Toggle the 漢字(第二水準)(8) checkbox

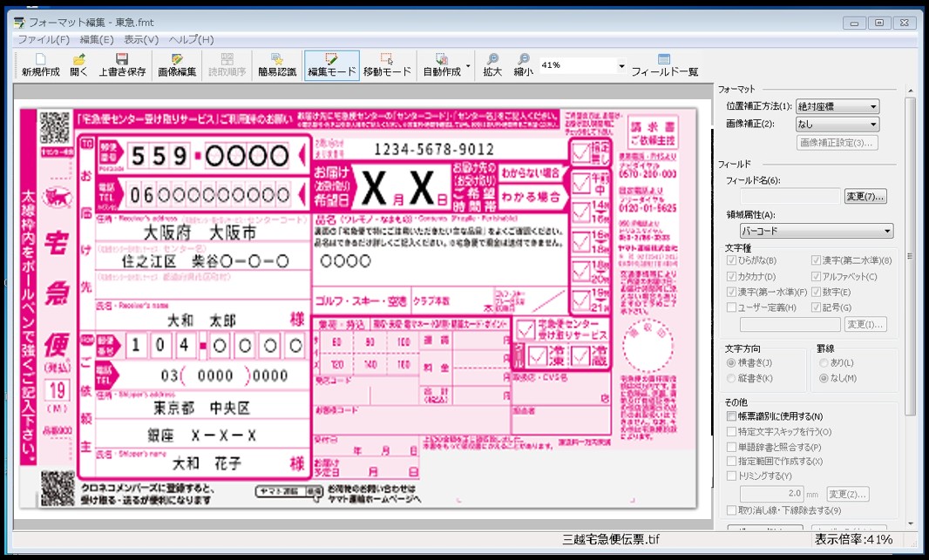816,260
